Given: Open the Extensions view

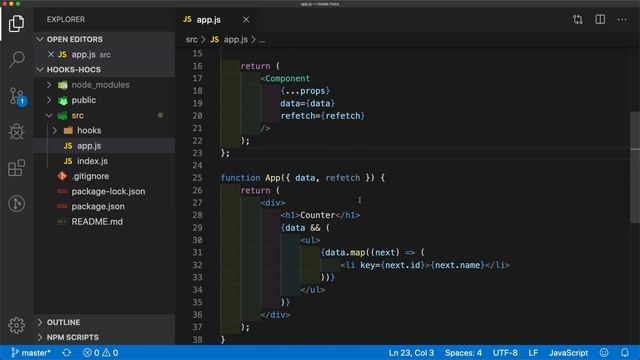Looking at the screenshot, I should click(16, 167).
